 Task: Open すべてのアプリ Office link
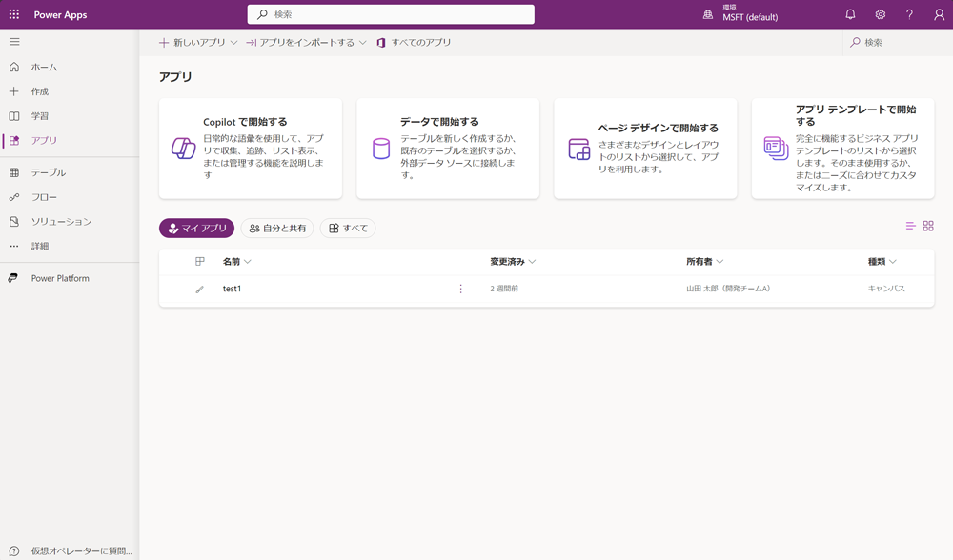(414, 43)
